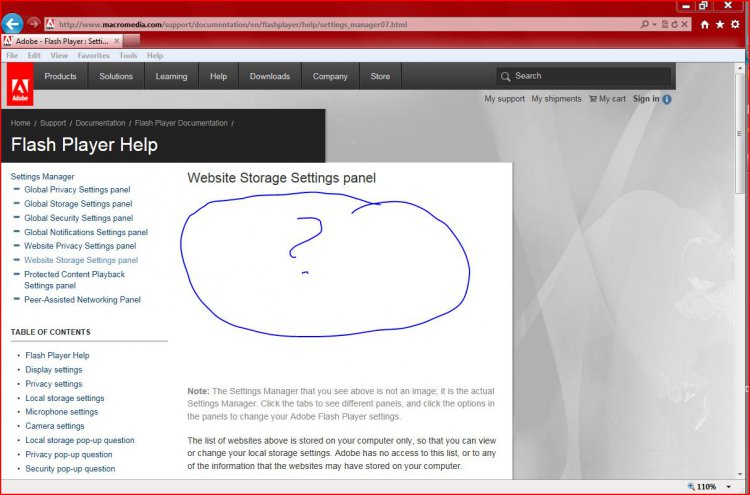Click the Sign in info icon
Viewport: 750px width, 495px height.
667,99
